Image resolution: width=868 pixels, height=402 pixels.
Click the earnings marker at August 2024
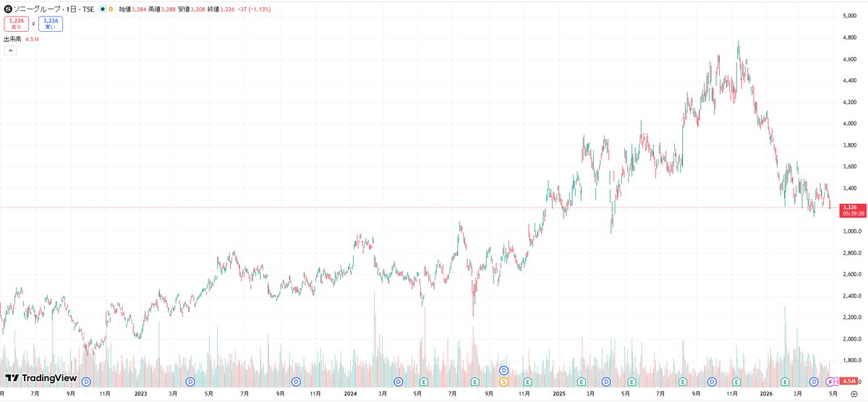click(475, 381)
